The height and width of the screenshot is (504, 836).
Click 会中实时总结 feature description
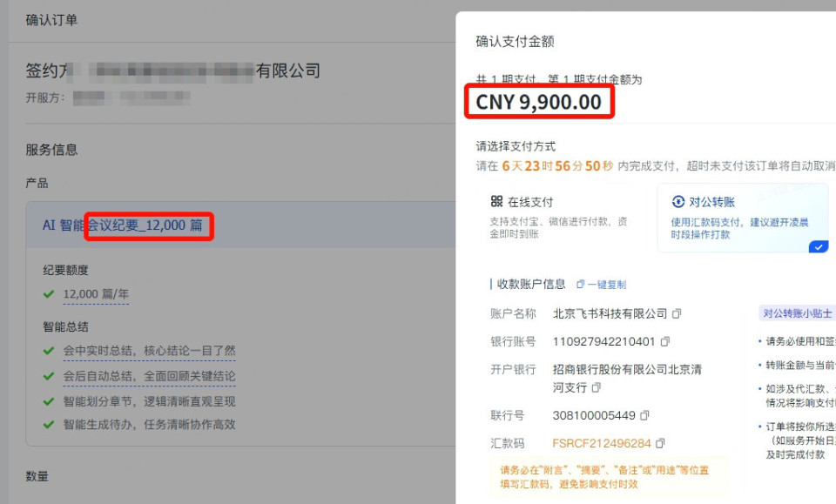[149, 351]
